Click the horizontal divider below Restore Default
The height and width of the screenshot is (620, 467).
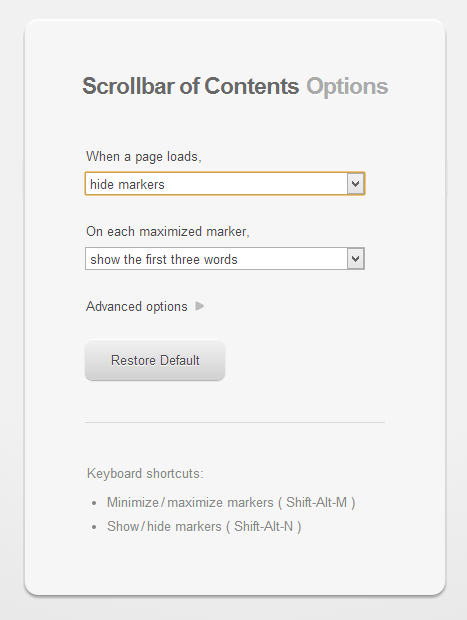click(x=235, y=422)
